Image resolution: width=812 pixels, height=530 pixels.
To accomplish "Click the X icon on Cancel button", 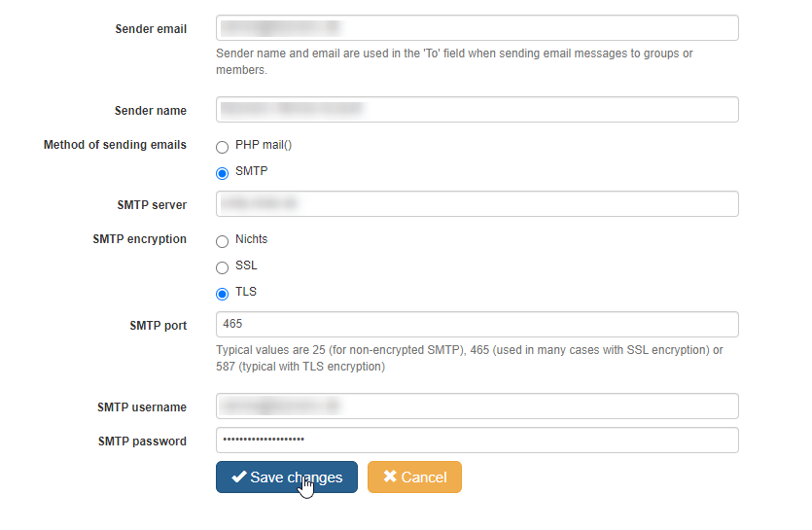I will (x=390, y=477).
